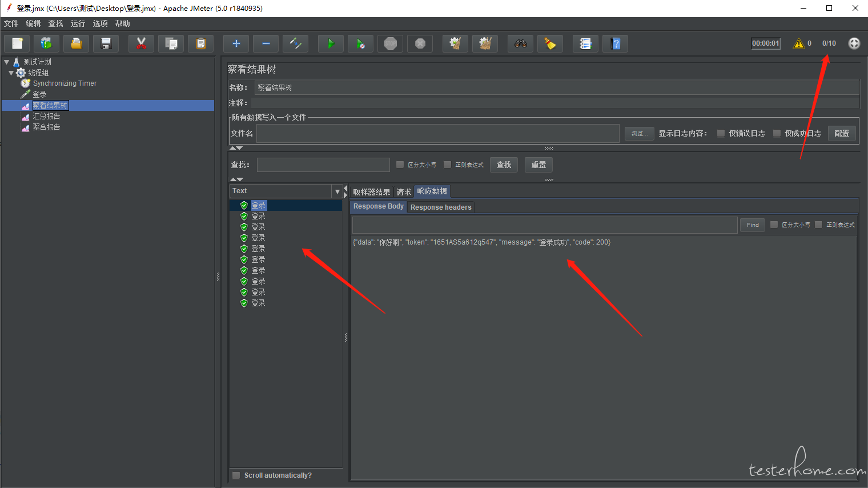Image resolution: width=868 pixels, height=488 pixels.
Task: Toggle 区分大小写 next to Find button
Action: (x=774, y=225)
